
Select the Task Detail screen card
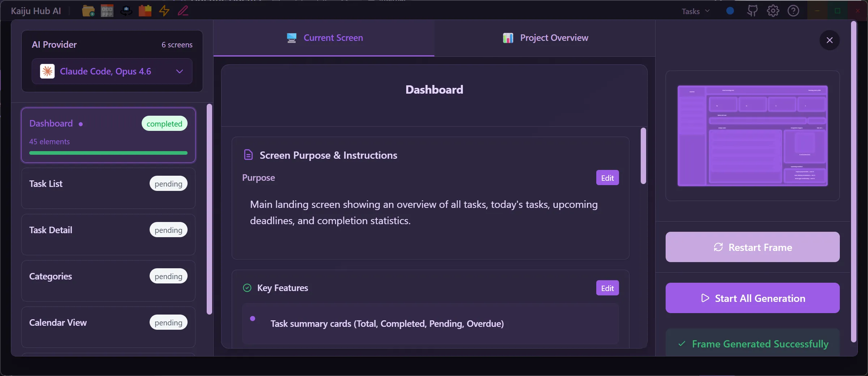(x=108, y=234)
